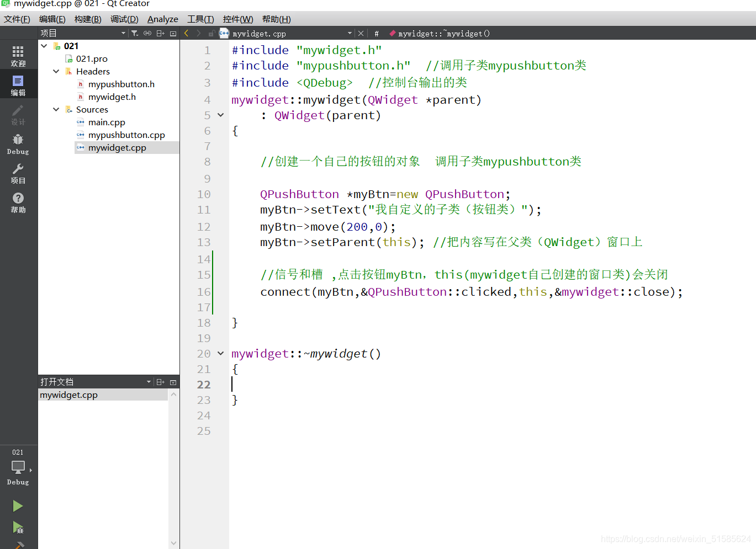
Task: Start debugging with the debug-run button
Action: pos(18,528)
